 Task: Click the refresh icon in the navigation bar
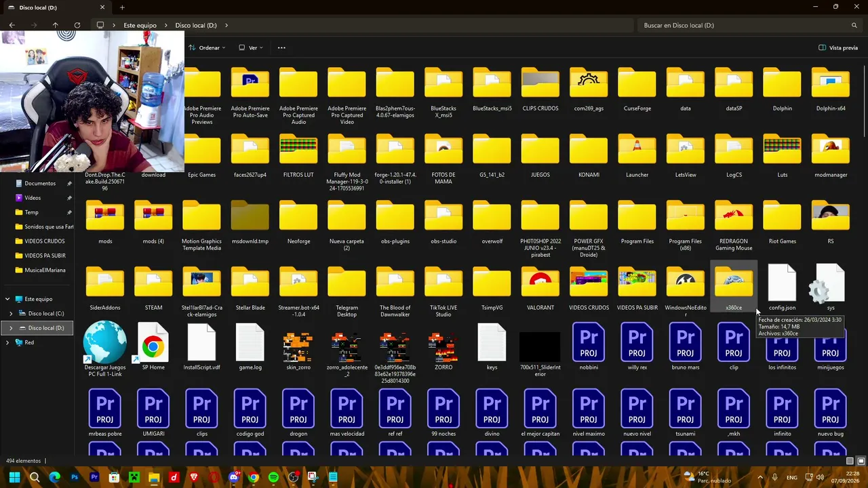click(77, 25)
